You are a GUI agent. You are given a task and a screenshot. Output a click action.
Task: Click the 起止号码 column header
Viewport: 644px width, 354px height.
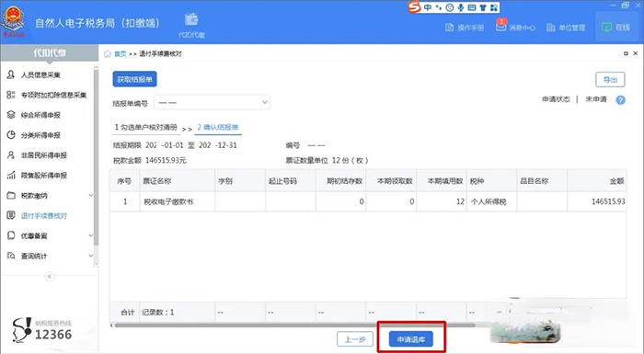291,181
